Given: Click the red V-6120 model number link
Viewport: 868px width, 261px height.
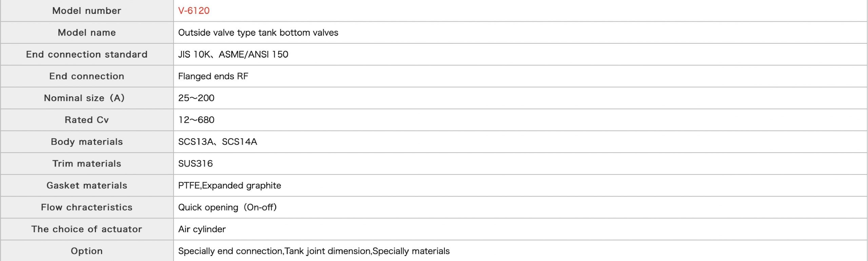Looking at the screenshot, I should pos(194,11).
